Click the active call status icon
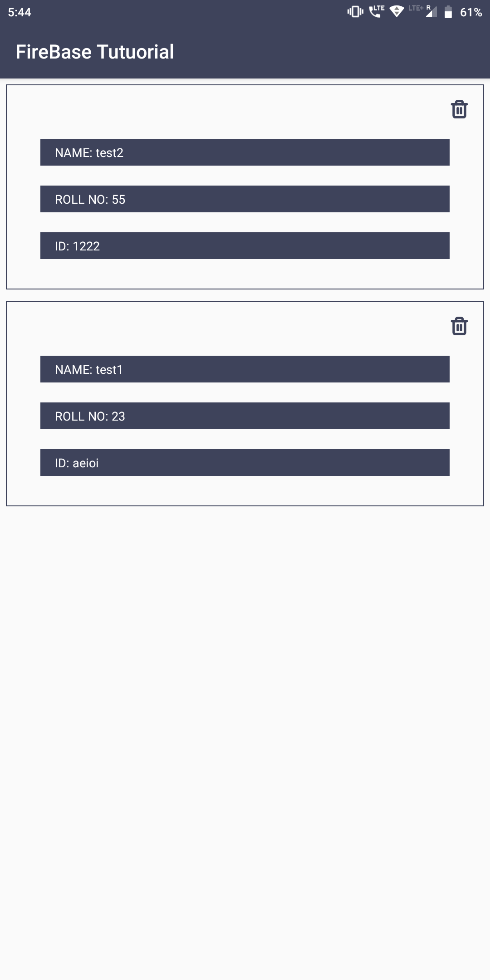 [x=377, y=13]
